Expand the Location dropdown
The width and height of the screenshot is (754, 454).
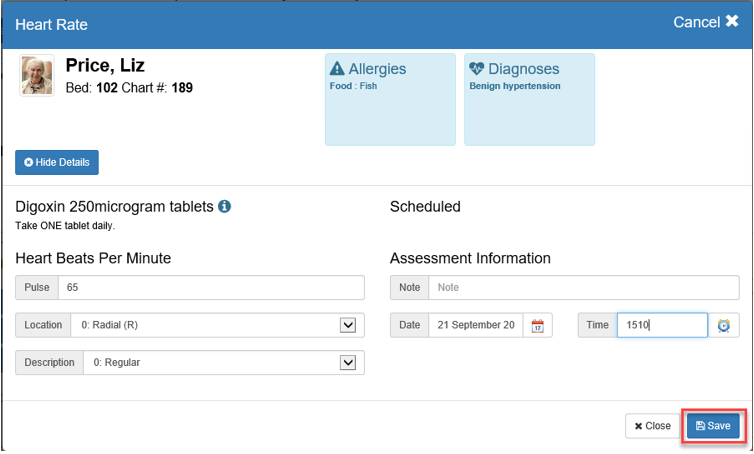pyautogui.click(x=348, y=325)
